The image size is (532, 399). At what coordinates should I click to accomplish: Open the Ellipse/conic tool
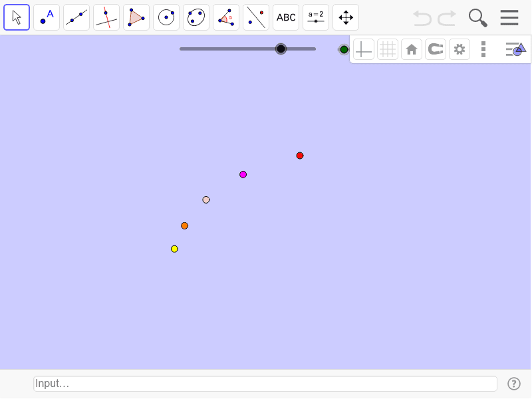(x=196, y=17)
